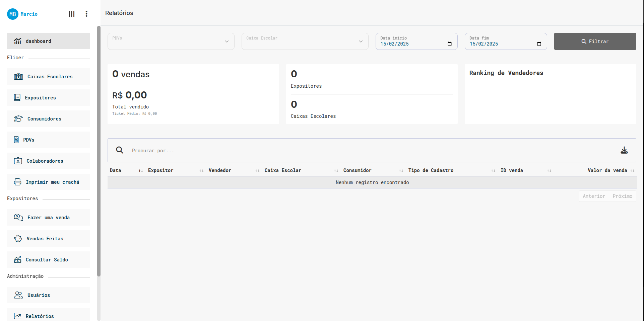Click the Usuários people icon

point(18,295)
